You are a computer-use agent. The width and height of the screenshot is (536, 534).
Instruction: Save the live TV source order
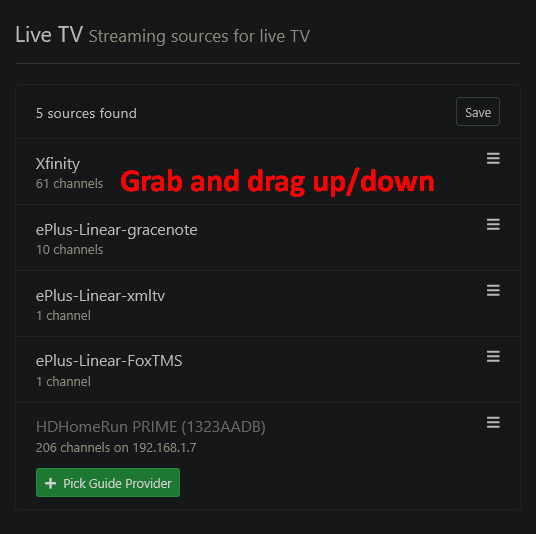pyautogui.click(x=478, y=112)
